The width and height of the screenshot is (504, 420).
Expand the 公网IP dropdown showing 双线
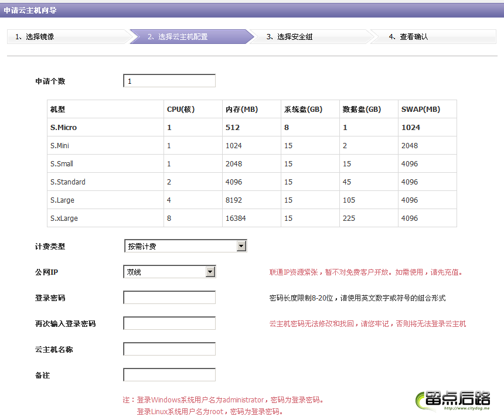(169, 272)
